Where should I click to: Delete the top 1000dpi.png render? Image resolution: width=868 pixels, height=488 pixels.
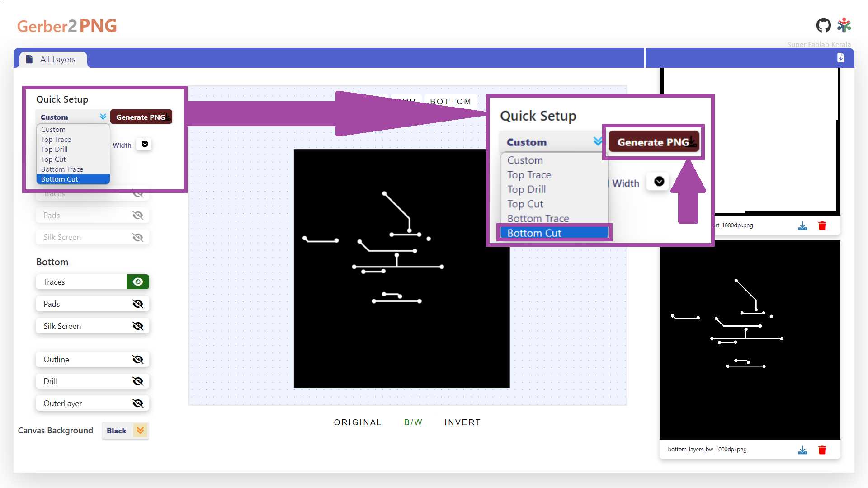[x=822, y=226]
